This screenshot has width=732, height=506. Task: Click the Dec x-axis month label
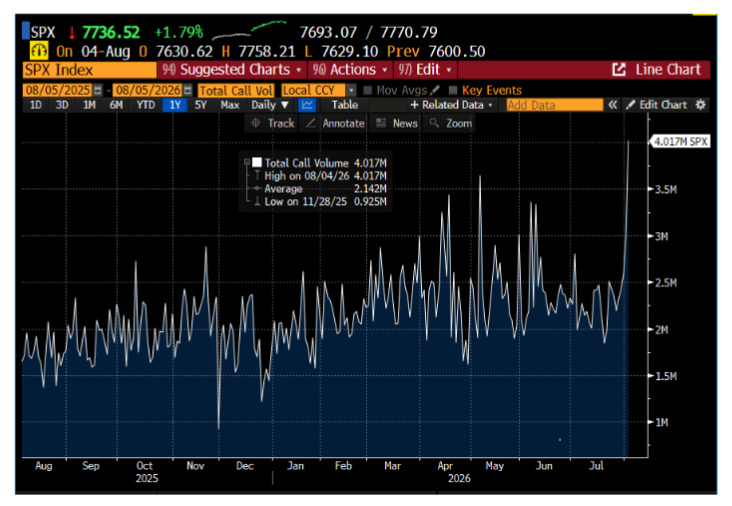point(245,466)
